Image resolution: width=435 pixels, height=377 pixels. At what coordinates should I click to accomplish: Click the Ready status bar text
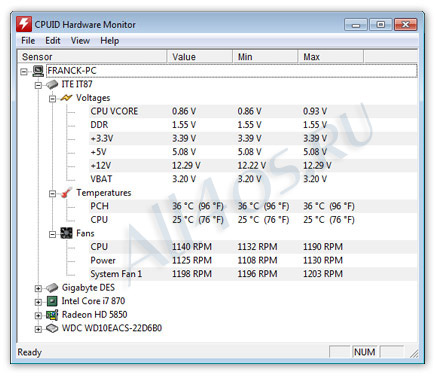30,352
